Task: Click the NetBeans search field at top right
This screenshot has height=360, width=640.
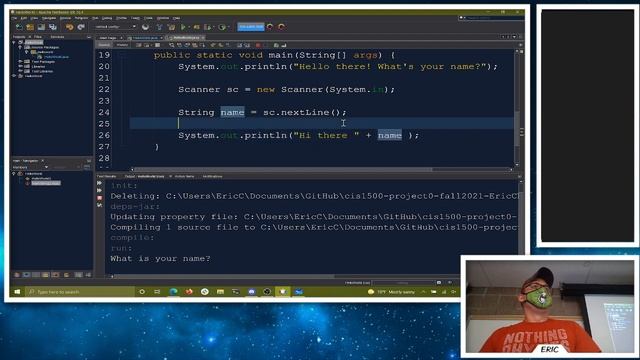Action: (490, 18)
